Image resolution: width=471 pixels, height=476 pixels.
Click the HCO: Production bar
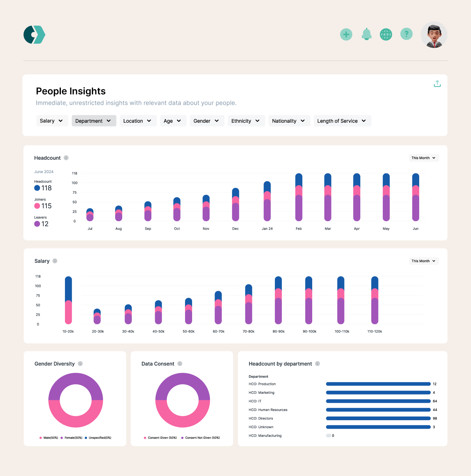click(378, 384)
